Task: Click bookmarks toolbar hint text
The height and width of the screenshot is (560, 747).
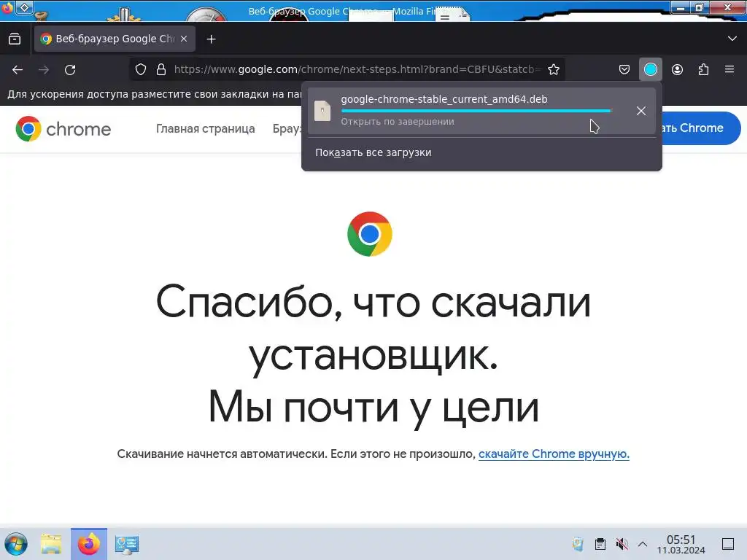Action: 155,94
